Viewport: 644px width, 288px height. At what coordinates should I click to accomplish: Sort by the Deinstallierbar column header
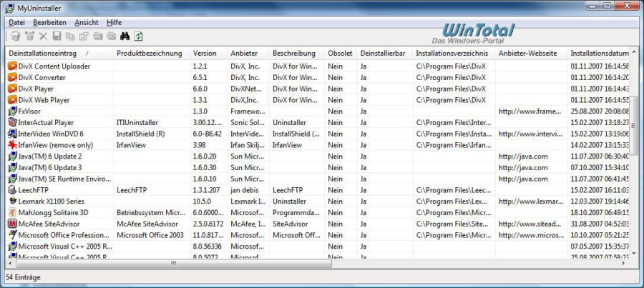pos(384,54)
